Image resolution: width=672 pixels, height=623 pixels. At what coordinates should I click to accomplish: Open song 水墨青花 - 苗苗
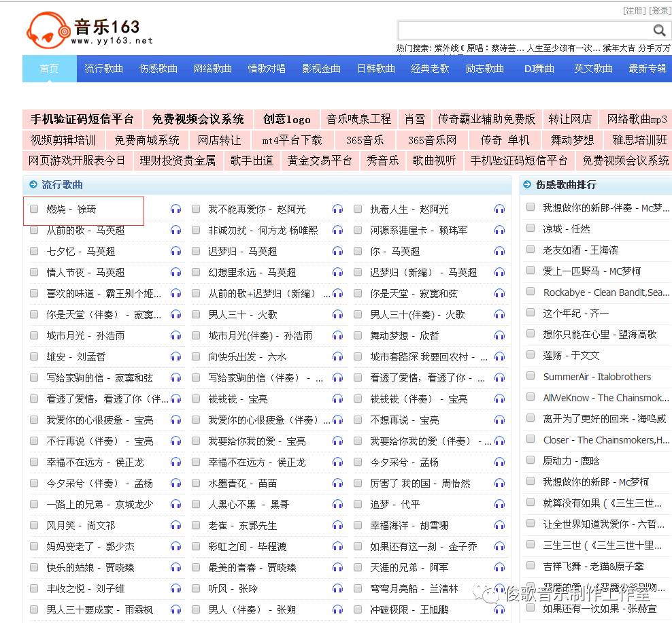pyautogui.click(x=243, y=484)
